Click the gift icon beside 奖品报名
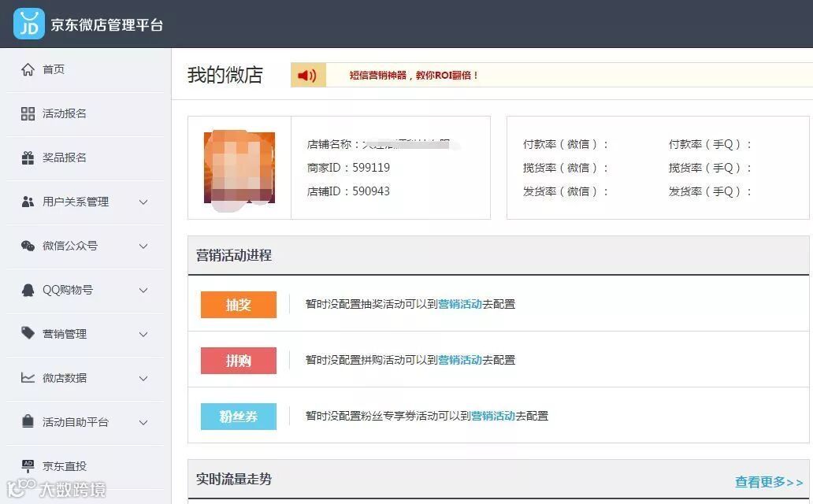This screenshot has height=504, width=813. point(28,157)
